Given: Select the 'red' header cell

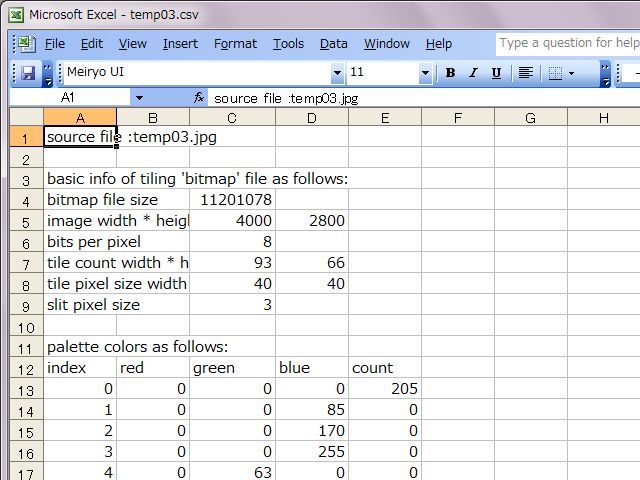Looking at the screenshot, I should coord(153,368).
